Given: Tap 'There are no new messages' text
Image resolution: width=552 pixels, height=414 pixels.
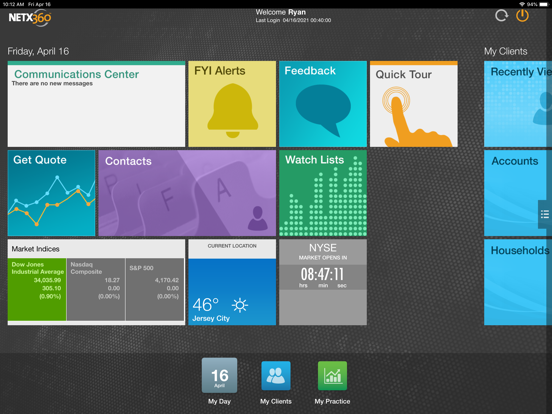Looking at the screenshot, I should [x=52, y=83].
